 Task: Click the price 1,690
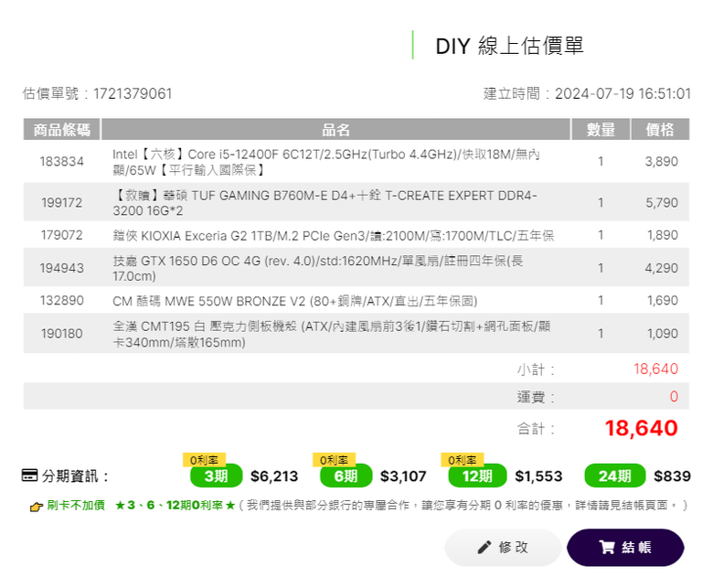663,300
